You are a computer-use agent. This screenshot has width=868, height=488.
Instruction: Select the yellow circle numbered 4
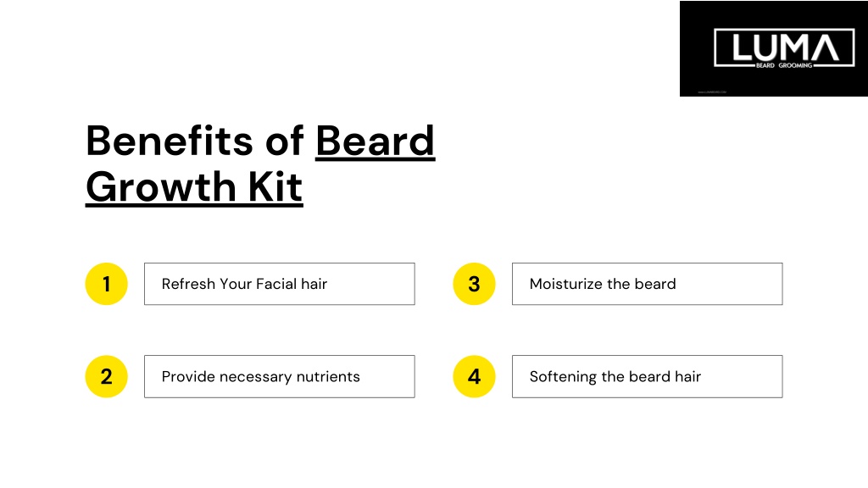(474, 376)
